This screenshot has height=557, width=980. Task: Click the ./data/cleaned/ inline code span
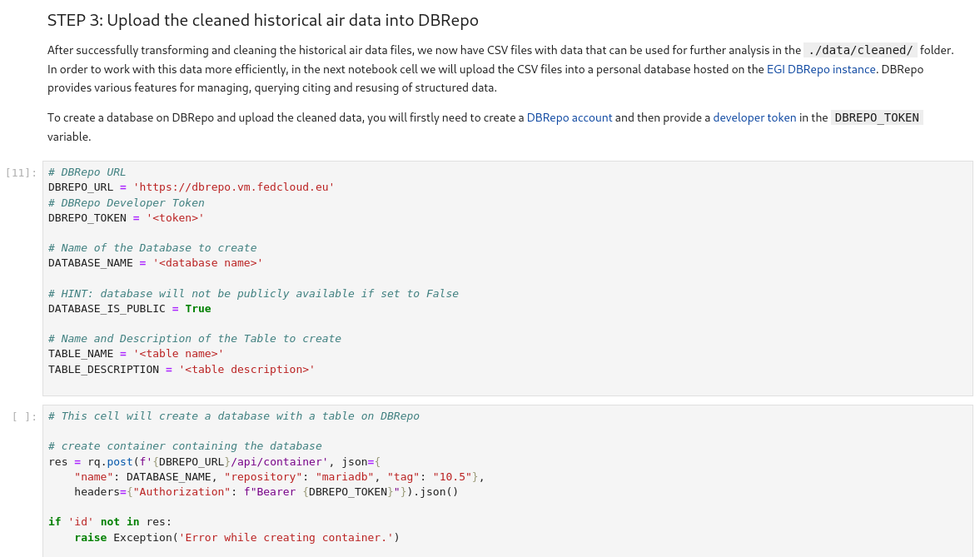click(x=859, y=50)
